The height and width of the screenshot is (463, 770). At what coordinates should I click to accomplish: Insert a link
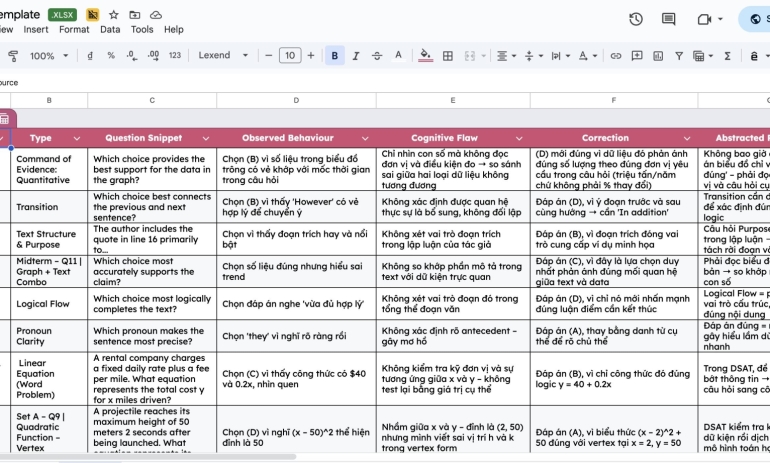click(x=615, y=55)
